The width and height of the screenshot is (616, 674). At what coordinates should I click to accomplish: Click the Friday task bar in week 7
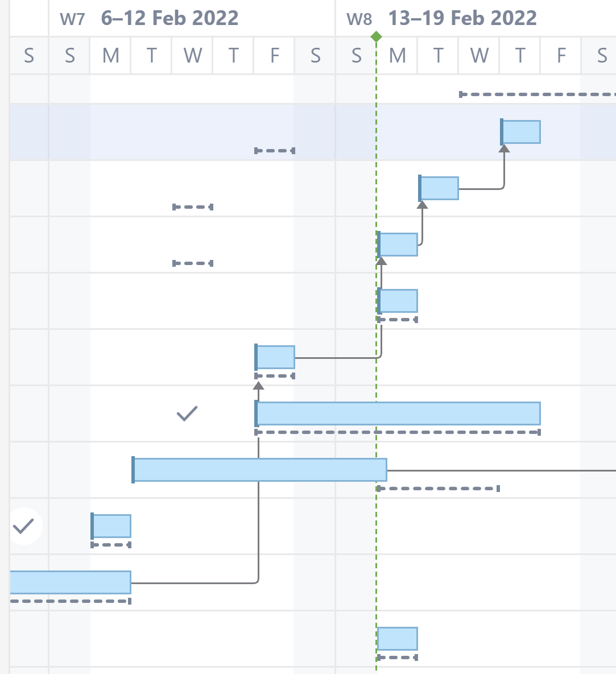tap(275, 357)
